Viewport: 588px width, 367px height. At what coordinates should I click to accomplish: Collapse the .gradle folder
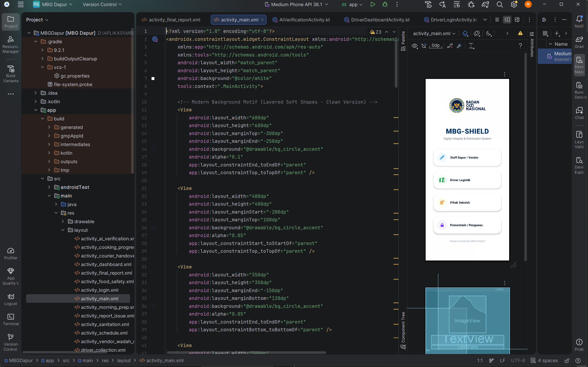[x=36, y=41]
